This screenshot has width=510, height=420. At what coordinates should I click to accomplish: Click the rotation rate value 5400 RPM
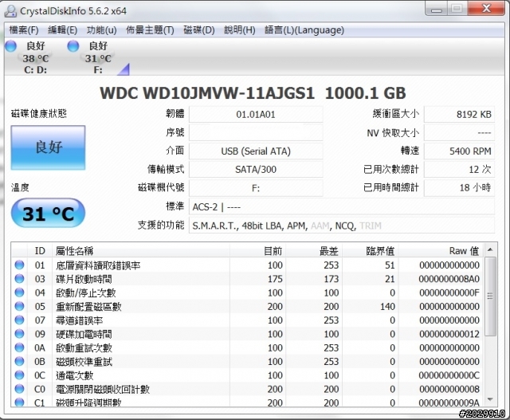[x=459, y=151]
